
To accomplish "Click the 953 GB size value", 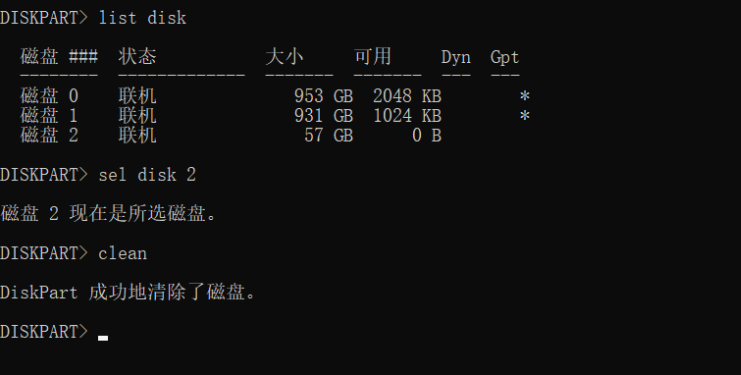I will (x=324, y=96).
